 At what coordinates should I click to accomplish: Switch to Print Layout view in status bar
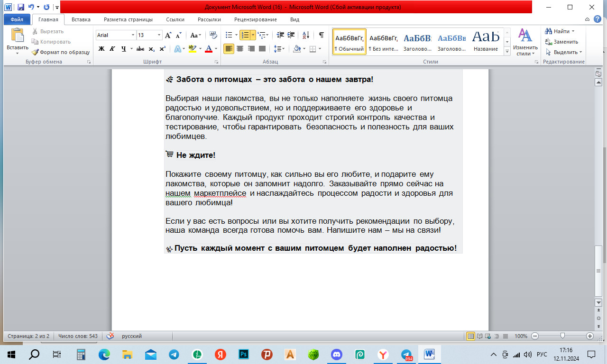pos(471,336)
